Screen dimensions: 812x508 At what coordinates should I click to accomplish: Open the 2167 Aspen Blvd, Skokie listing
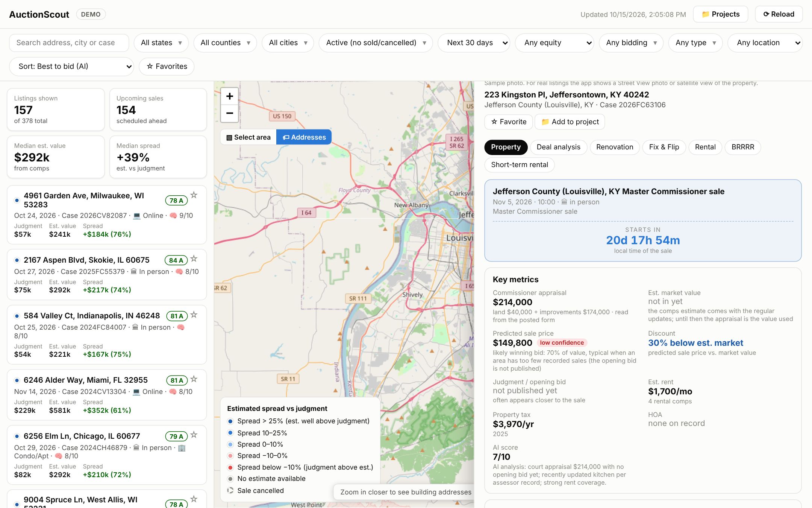[107, 275]
